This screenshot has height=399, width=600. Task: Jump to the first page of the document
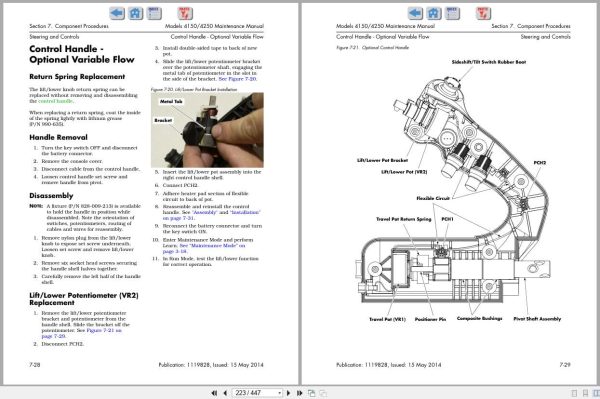214,393
